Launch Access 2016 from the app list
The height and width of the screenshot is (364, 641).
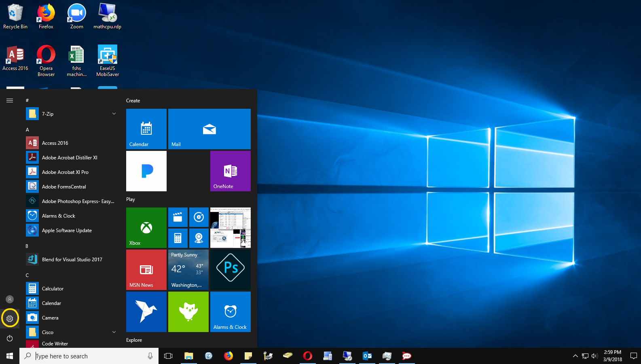pyautogui.click(x=72, y=143)
